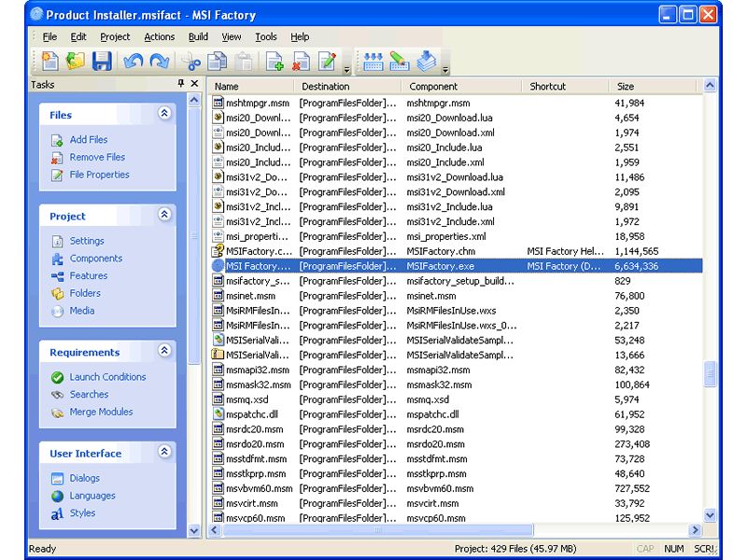This screenshot has height=560, width=747.
Task: Click the file list horizontal scrollbar thumb
Action: click(378, 530)
